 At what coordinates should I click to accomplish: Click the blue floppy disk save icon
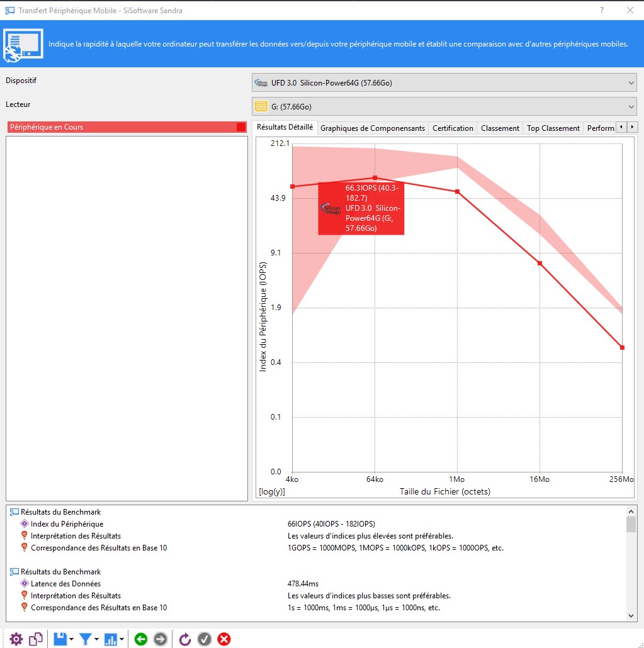(x=60, y=639)
